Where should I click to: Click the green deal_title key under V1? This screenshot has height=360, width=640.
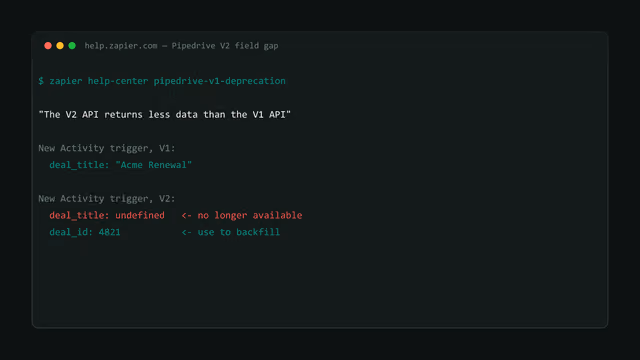79,165
